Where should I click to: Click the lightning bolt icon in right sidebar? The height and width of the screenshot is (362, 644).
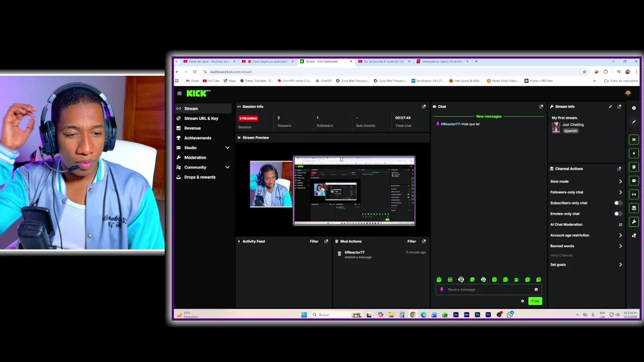point(634,153)
